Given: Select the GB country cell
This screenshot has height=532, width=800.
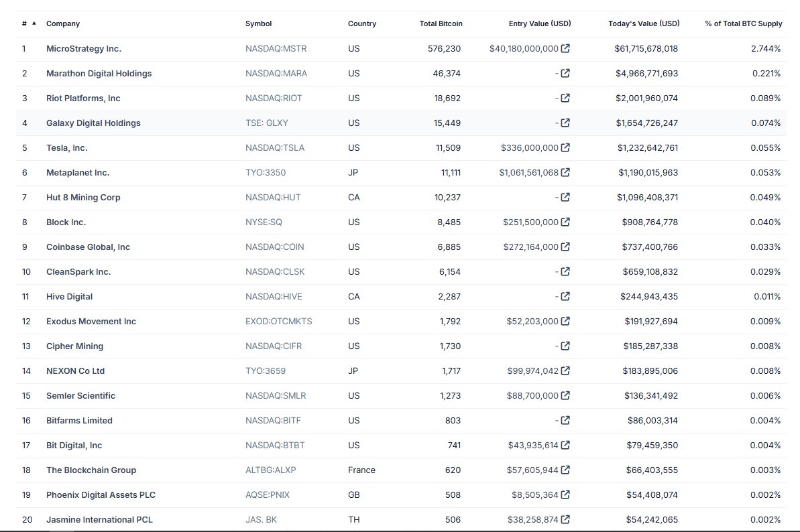Looking at the screenshot, I should [x=353, y=494].
